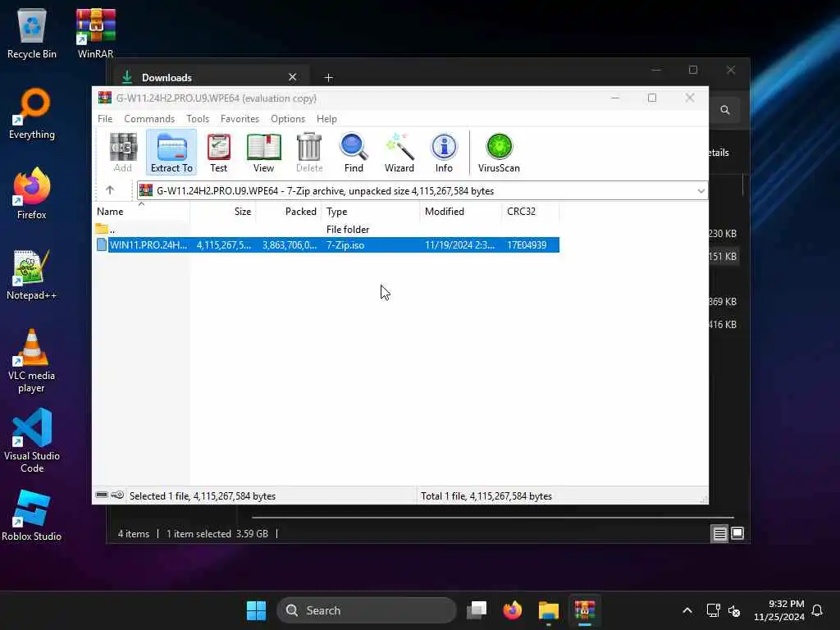Open the File menu
The image size is (840, 630).
tap(105, 118)
